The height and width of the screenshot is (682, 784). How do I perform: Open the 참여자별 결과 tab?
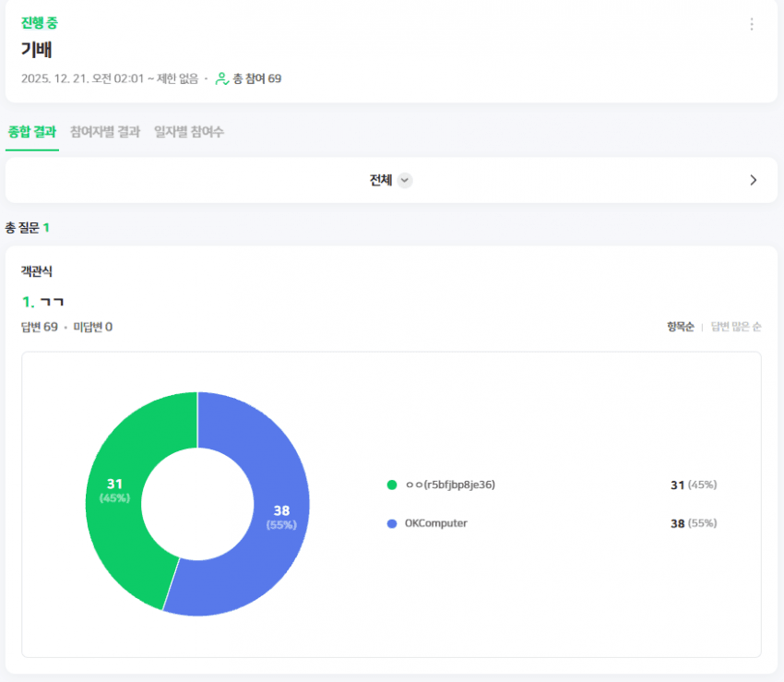click(x=105, y=132)
